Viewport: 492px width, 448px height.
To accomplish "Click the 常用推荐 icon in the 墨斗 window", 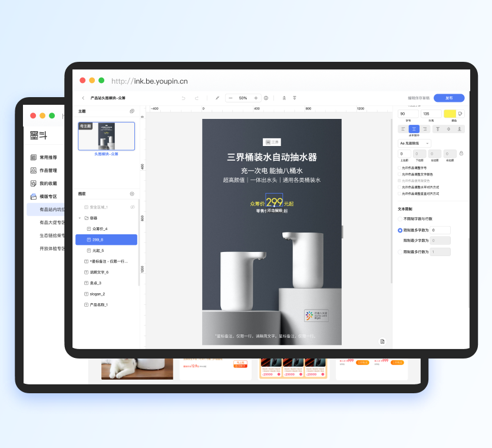I will pyautogui.click(x=33, y=157).
